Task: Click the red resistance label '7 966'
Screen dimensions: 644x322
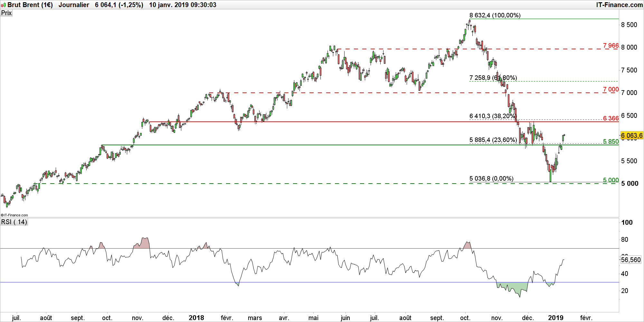Action: [x=611, y=45]
